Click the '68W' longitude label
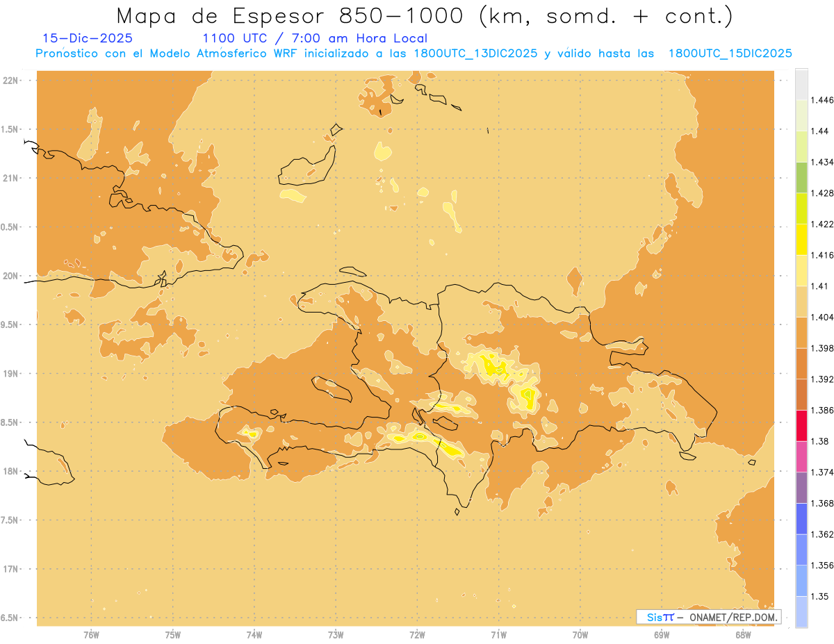Image resolution: width=834 pixels, height=644 pixels. 743,634
